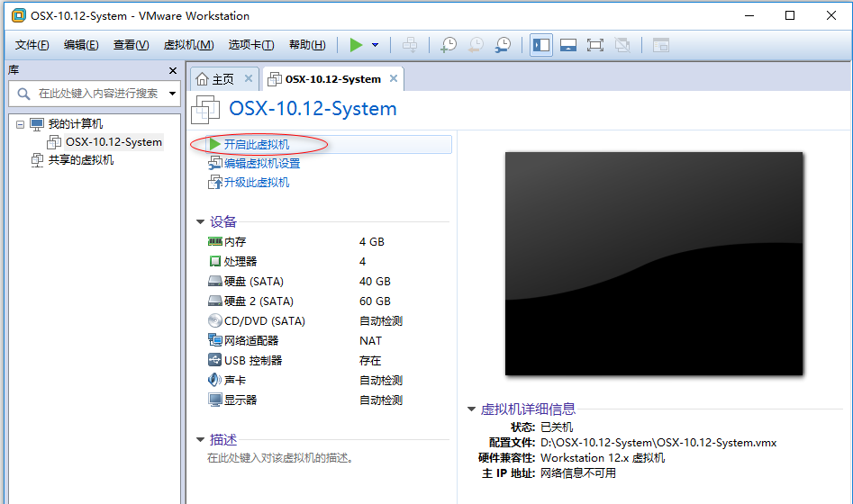The width and height of the screenshot is (853, 504).
Task: Collapse the 设备 section
Action: tap(200, 221)
